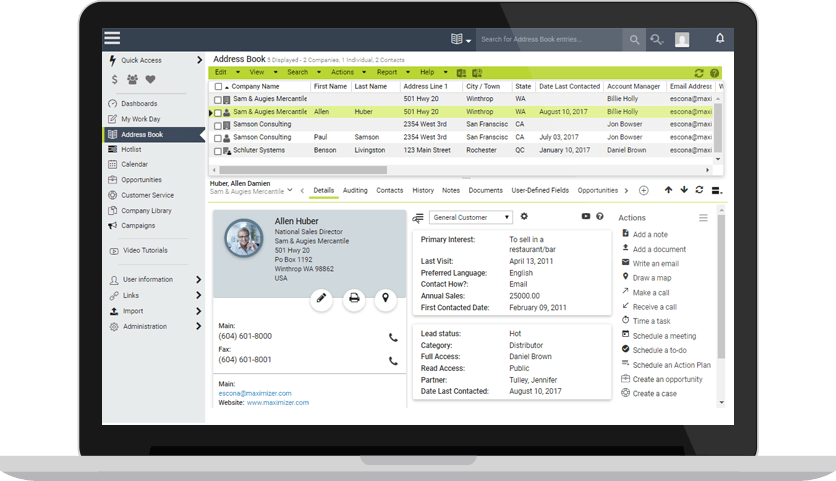Check the Paul Samson row checkbox
This screenshot has height=481, width=836.
[x=218, y=139]
